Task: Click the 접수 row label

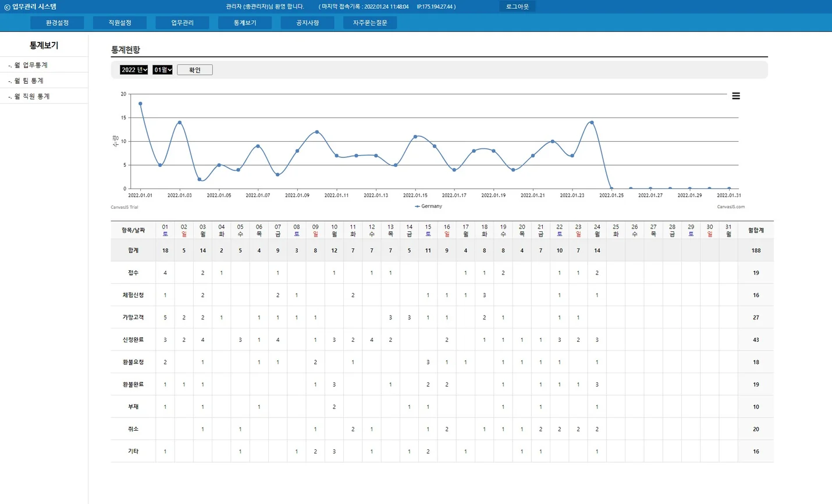Action: click(x=133, y=273)
